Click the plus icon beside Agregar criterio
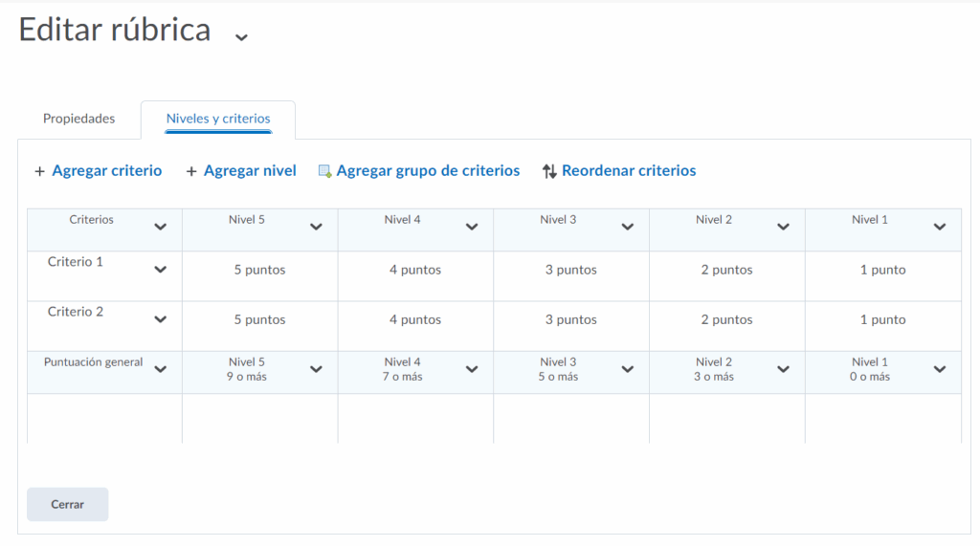 [39, 171]
